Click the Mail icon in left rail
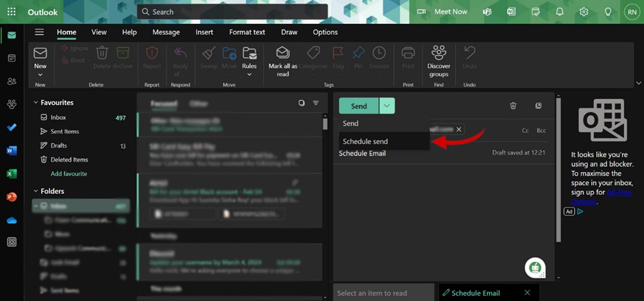The height and width of the screenshot is (301, 644). 12,35
